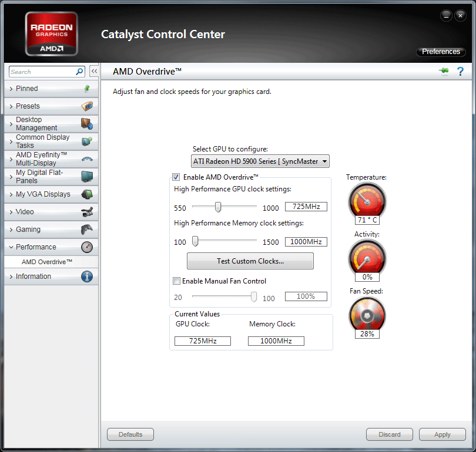
Task: Click the Performance gauge icon
Action: click(87, 247)
